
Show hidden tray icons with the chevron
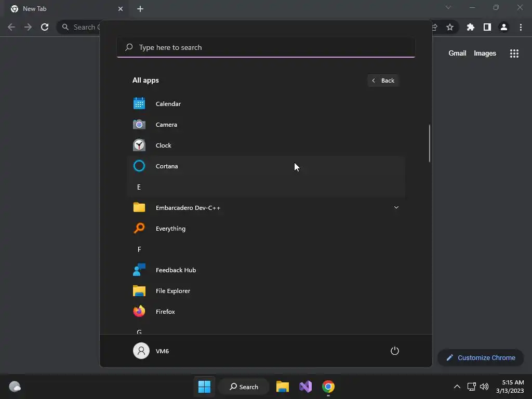point(457,387)
